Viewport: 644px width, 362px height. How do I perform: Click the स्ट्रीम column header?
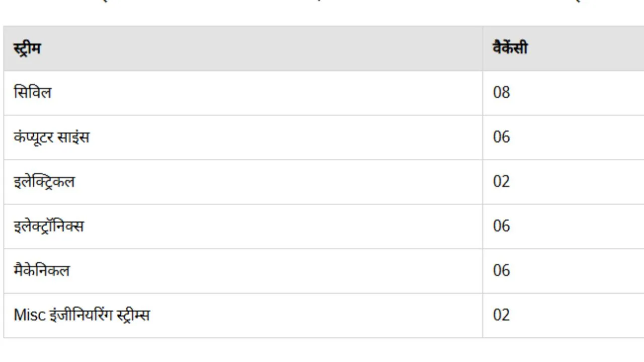[243, 48]
